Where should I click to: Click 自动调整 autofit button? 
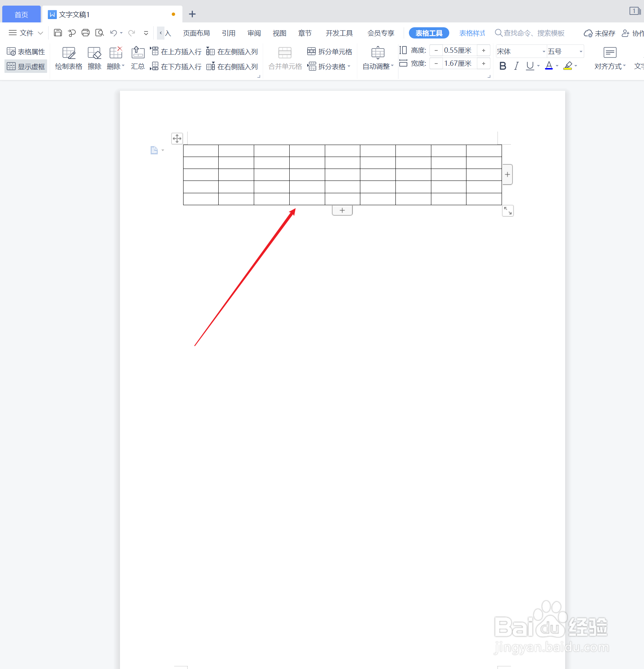[377, 58]
